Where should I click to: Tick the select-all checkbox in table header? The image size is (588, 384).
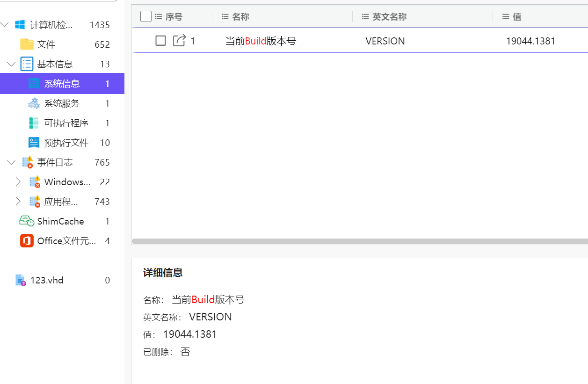click(146, 16)
